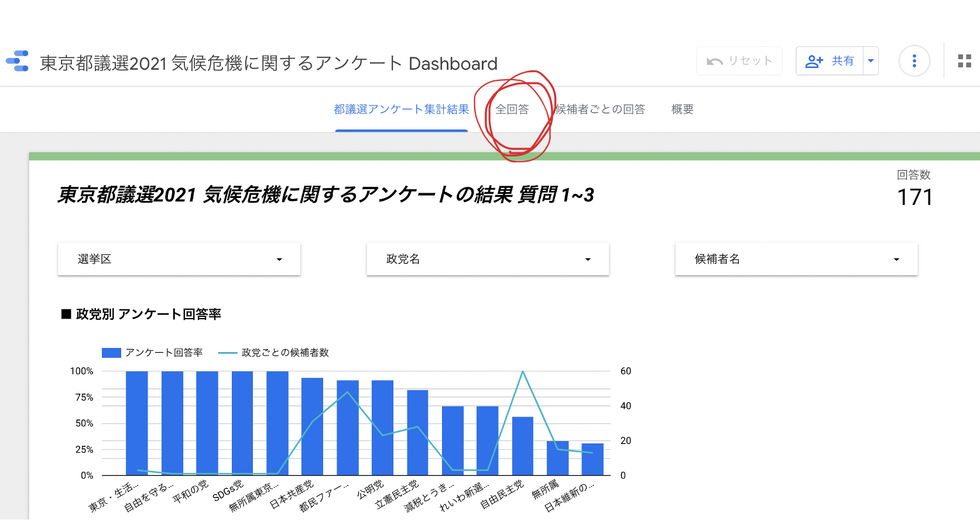Click the blue アンケート回答率 legend swatch
Image resolution: width=980 pixels, height=526 pixels.
coord(111,353)
